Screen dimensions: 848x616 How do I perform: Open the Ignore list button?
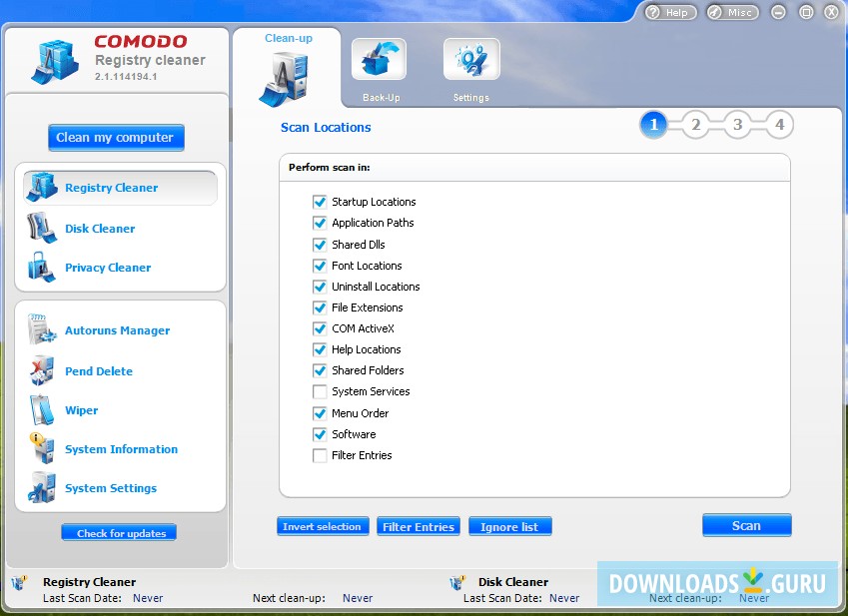510,526
